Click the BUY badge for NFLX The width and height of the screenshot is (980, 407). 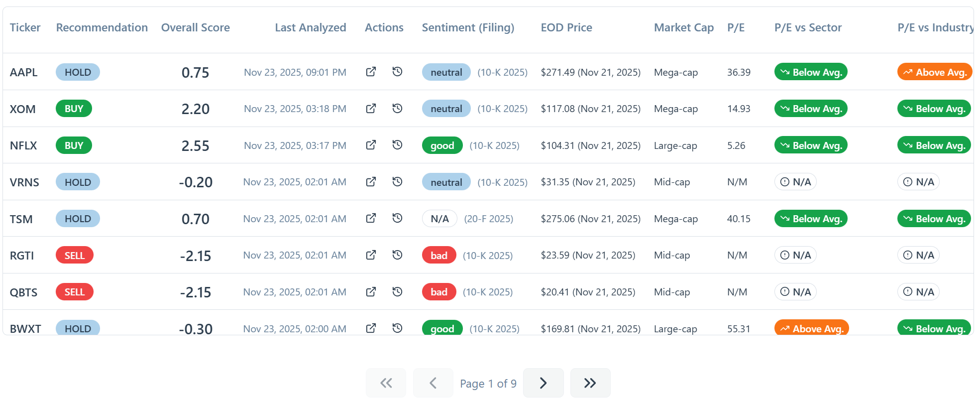click(74, 145)
